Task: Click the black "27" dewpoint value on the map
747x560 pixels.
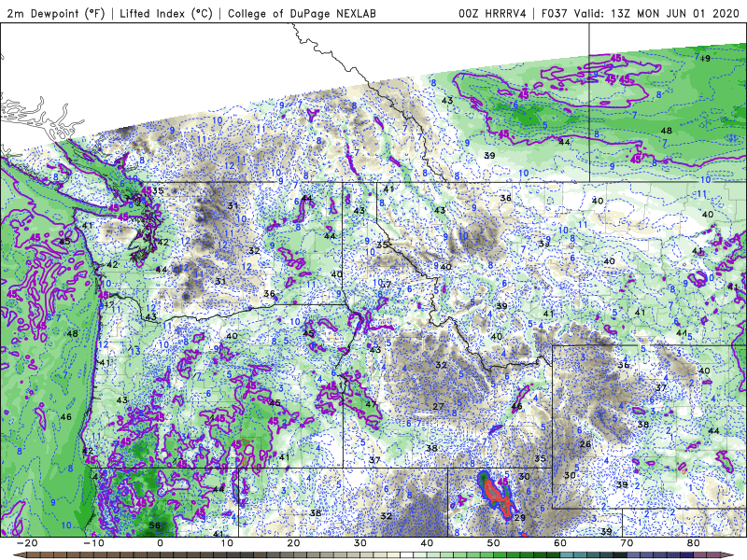Action: (438, 406)
